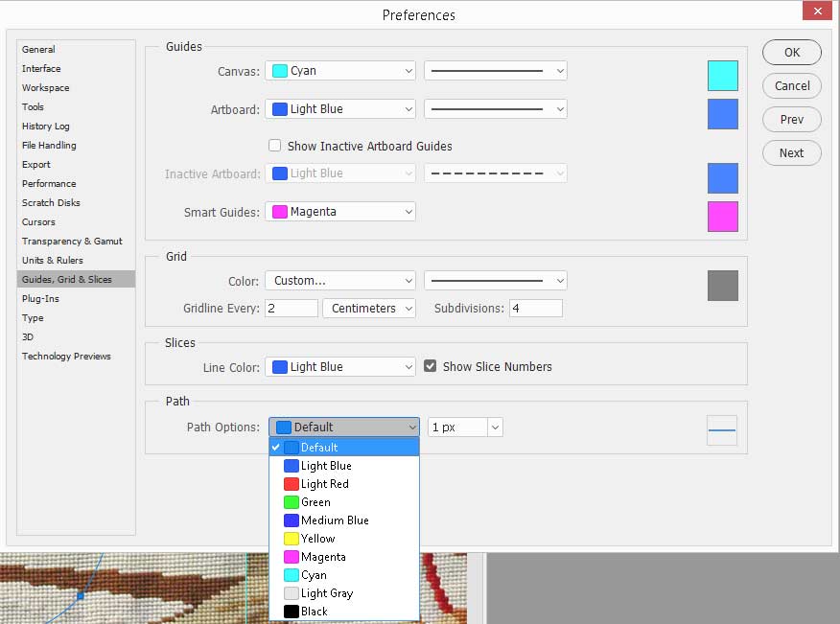Click the gray Grid color swatch
Viewport: 840px width, 624px height.
723,286
